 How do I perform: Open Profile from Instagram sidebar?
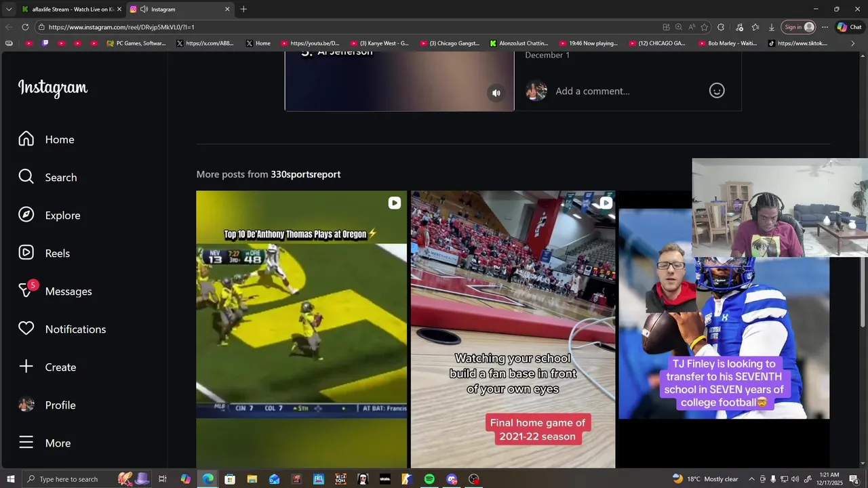click(47, 405)
